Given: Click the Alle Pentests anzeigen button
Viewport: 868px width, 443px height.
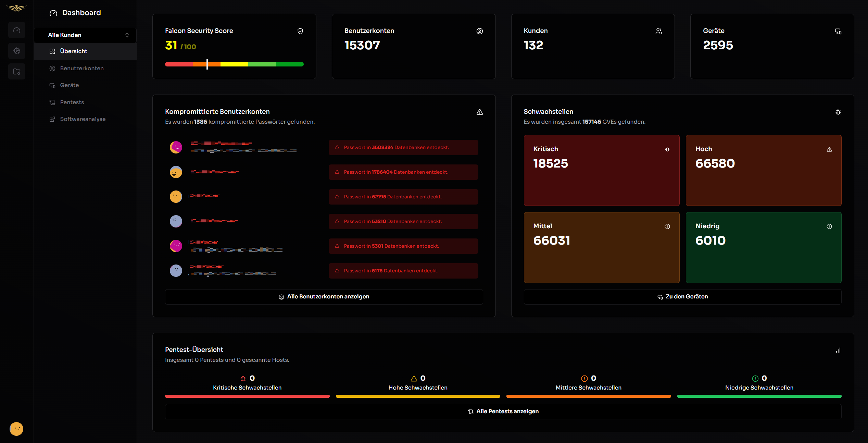Looking at the screenshot, I should click(x=503, y=411).
